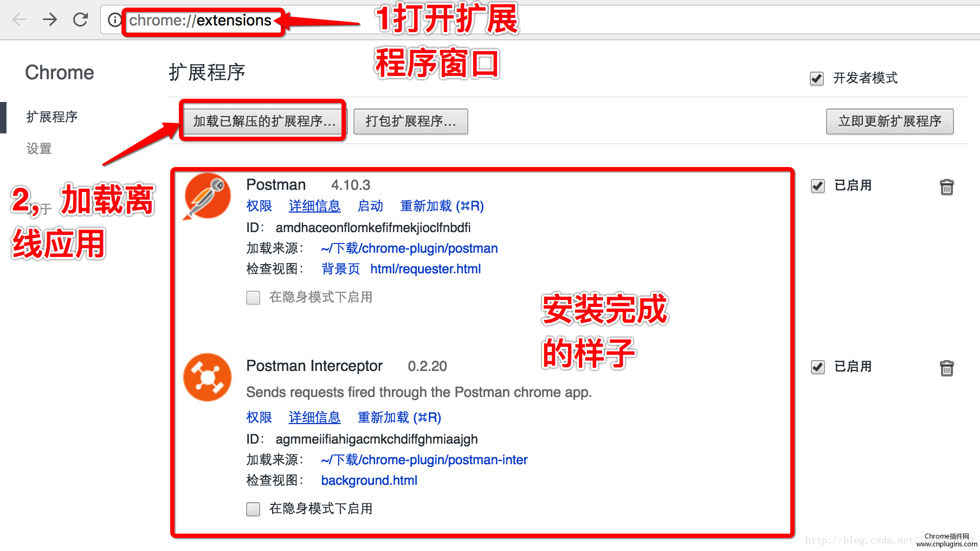Click the Postman Interceptor logo icon
Image resolution: width=980 pixels, height=551 pixels.
point(207,377)
